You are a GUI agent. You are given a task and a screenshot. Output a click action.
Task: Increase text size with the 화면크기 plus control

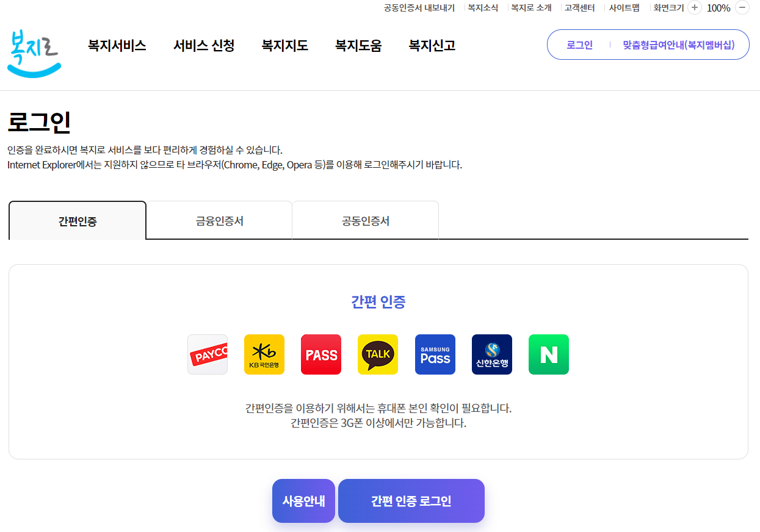[694, 8]
